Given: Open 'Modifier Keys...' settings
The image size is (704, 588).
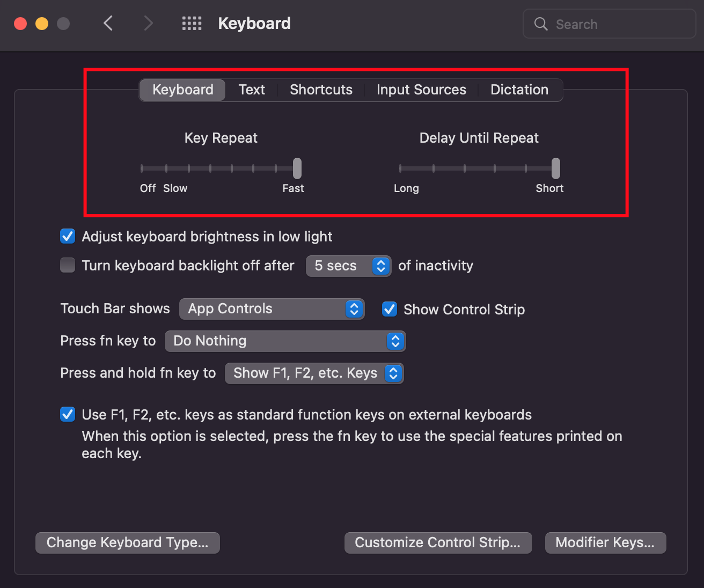Looking at the screenshot, I should pos(605,542).
